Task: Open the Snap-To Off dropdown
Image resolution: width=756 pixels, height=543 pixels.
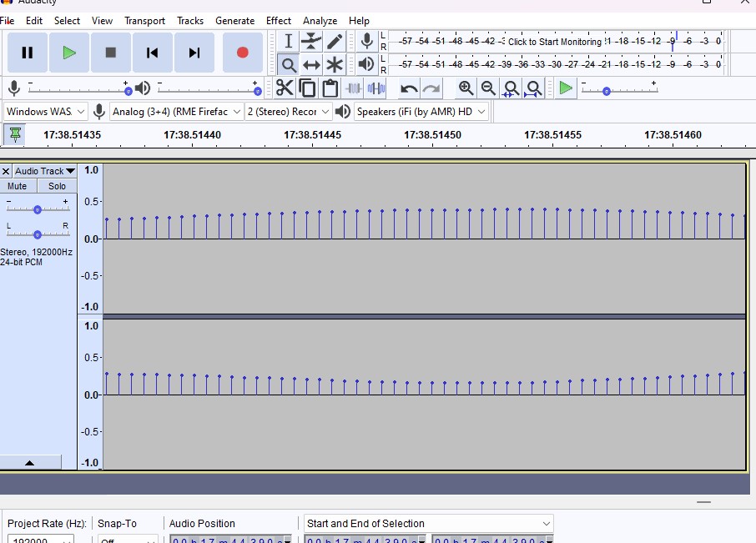Action: tap(128, 540)
